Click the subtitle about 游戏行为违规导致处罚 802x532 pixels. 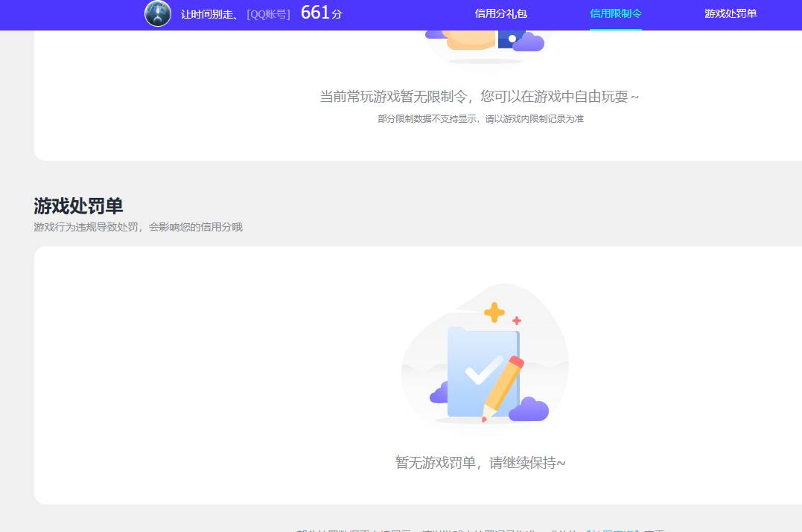coord(138,227)
